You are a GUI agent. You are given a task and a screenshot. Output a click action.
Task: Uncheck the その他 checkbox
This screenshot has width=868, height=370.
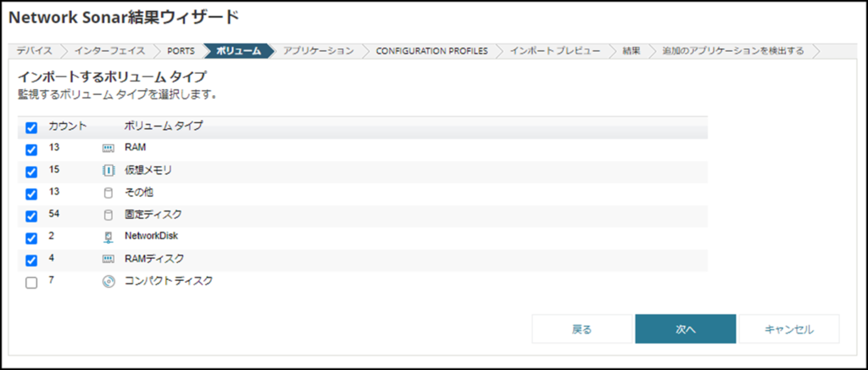pyautogui.click(x=31, y=193)
